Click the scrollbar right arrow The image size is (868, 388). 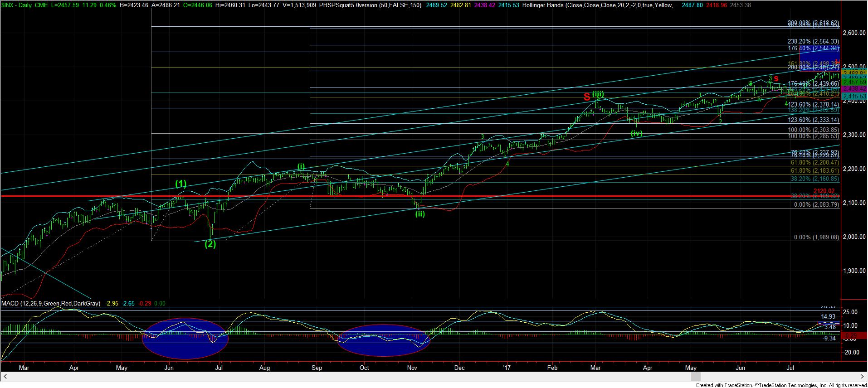click(x=863, y=377)
